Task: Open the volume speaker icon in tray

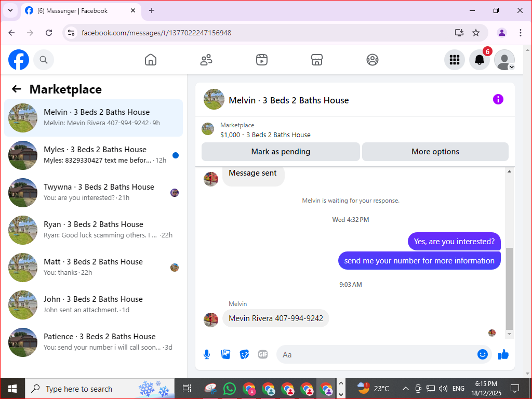Action: pos(443,389)
